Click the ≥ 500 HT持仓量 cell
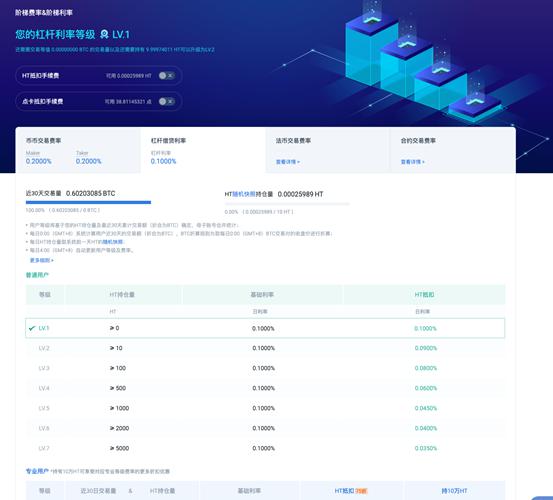 tap(118, 388)
